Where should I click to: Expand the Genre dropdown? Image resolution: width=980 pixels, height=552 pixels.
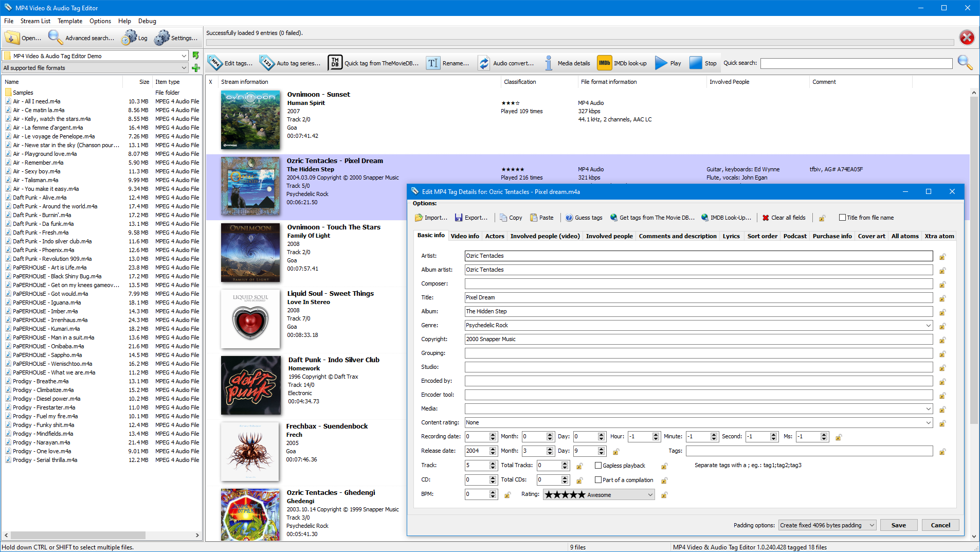click(928, 325)
